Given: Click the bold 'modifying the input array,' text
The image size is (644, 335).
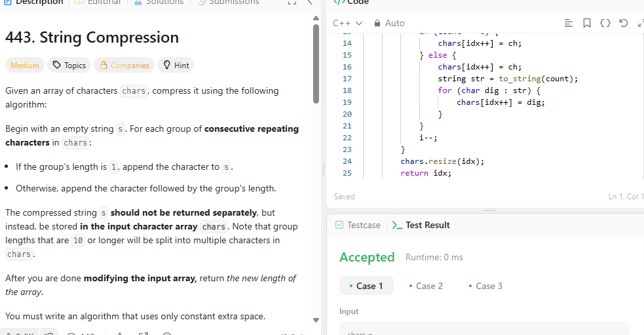Looking at the screenshot, I should 140,278.
